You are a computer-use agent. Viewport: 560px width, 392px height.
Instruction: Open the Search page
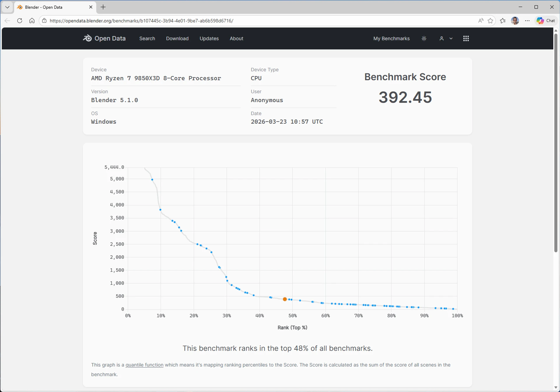147,38
